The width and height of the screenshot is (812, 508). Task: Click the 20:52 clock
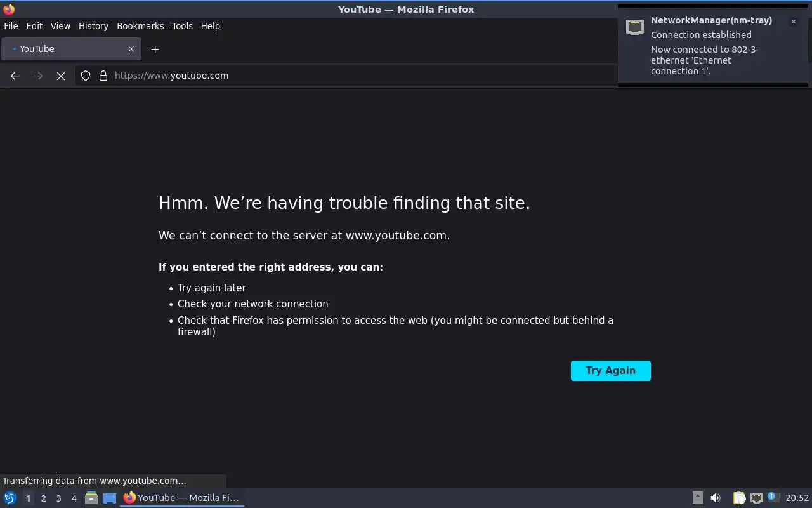[x=797, y=498]
